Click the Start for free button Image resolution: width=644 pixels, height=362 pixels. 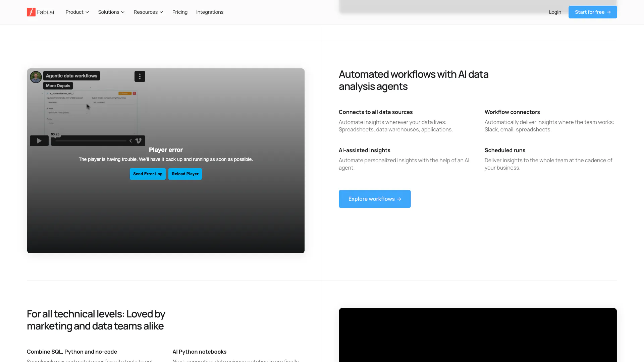[592, 12]
